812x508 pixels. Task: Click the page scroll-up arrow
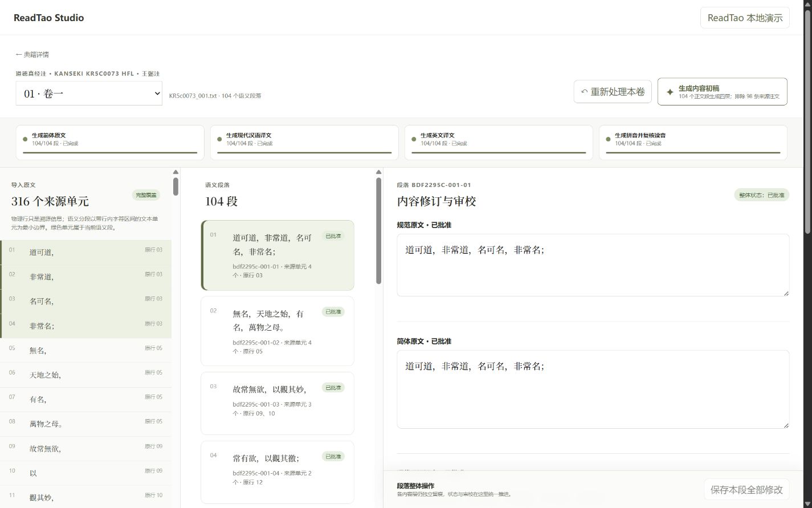coord(807,4)
